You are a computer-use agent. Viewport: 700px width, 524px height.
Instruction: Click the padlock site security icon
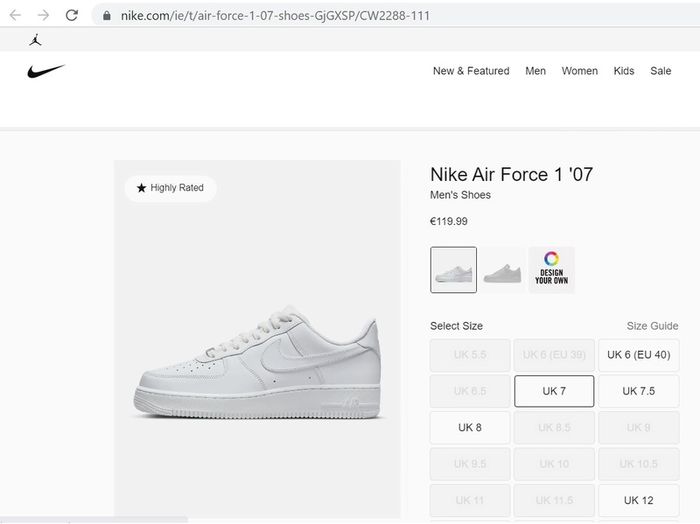(x=107, y=16)
